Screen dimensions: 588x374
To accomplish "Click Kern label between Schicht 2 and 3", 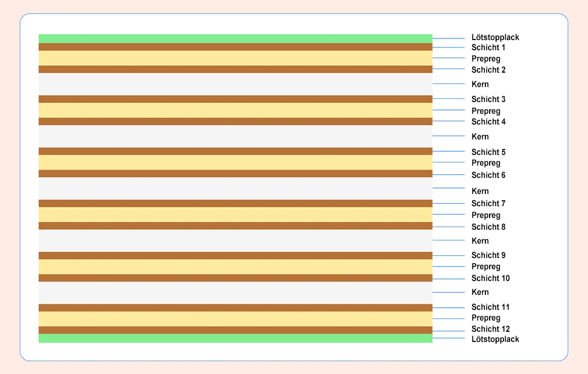I will pyautogui.click(x=480, y=84).
